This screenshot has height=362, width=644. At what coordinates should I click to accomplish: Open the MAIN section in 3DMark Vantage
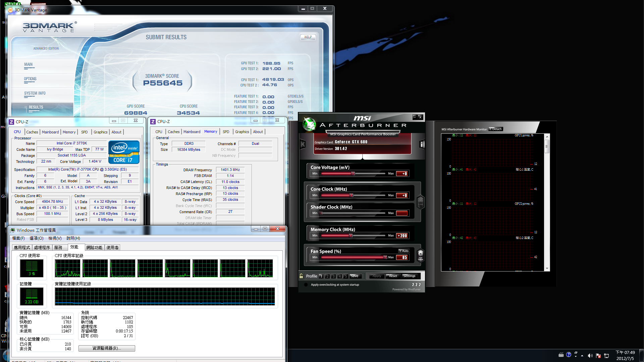click(x=29, y=64)
